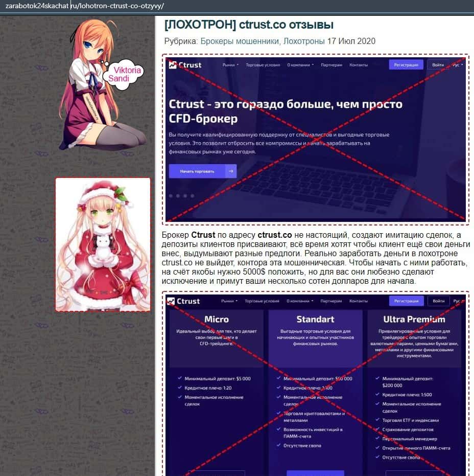Click the Ctrust logo in first screenshot
This screenshot has width=474, height=476.
click(x=185, y=65)
